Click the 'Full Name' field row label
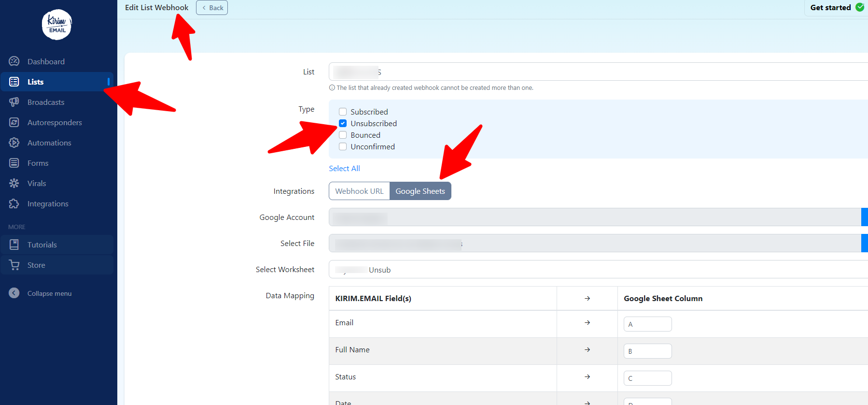 (x=352, y=349)
